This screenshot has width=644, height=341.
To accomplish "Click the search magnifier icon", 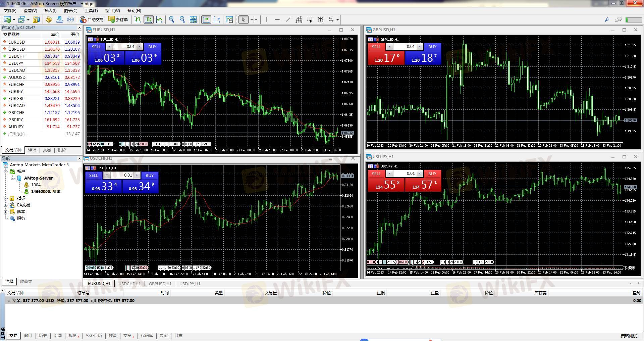I will [607, 19].
